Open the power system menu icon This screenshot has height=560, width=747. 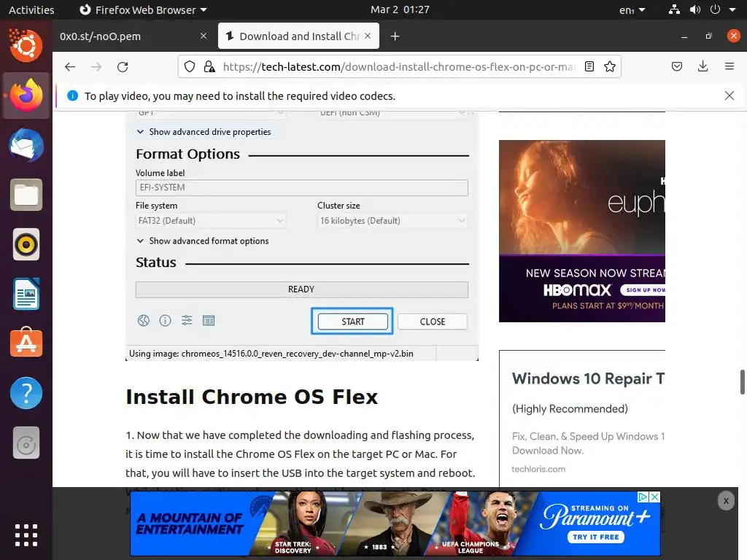[x=715, y=9]
